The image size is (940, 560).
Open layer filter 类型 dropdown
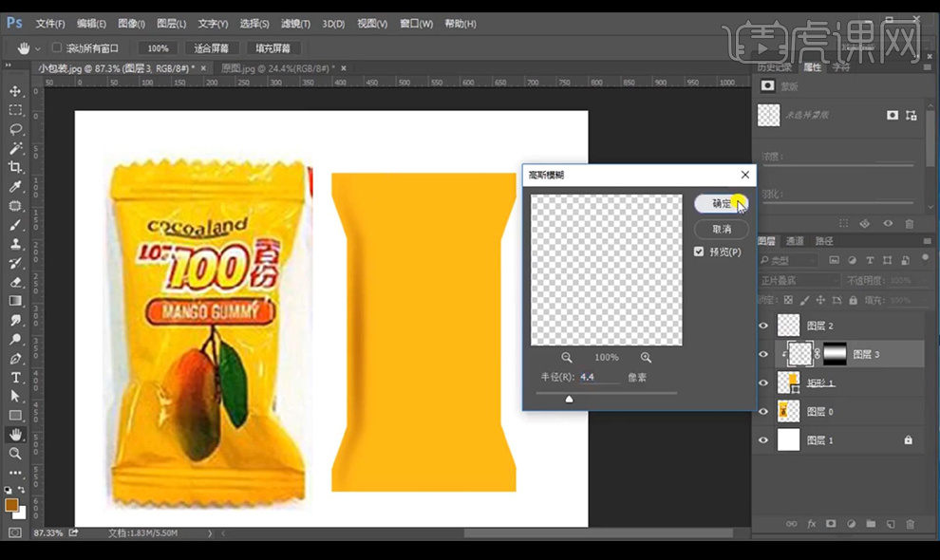click(788, 260)
